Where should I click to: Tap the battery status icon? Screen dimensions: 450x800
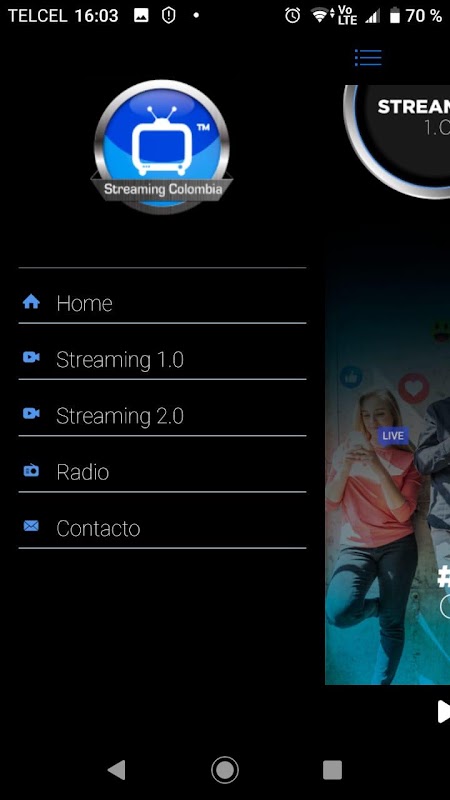pos(395,16)
